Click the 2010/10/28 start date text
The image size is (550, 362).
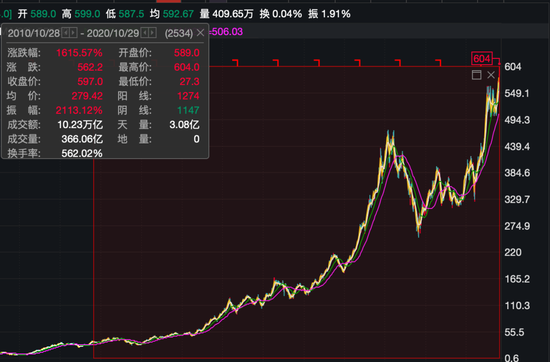pos(34,33)
